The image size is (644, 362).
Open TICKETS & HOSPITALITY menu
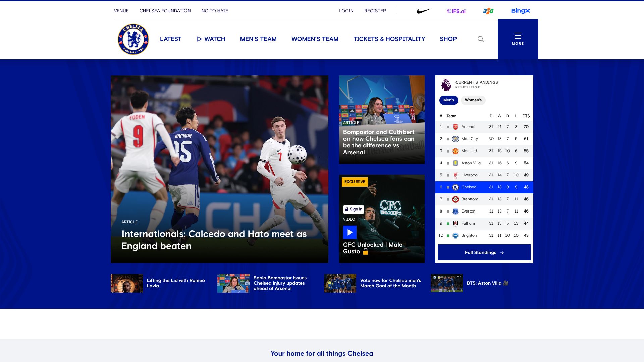[389, 39]
